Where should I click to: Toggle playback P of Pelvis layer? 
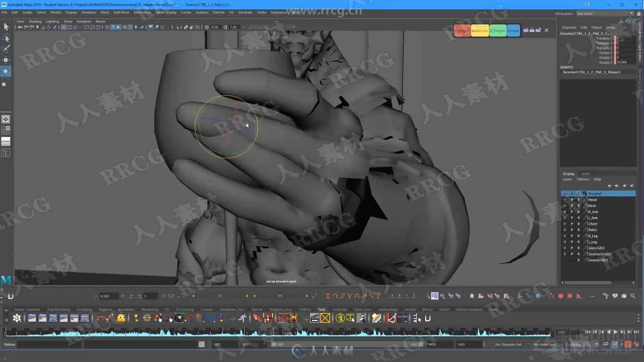click(572, 230)
